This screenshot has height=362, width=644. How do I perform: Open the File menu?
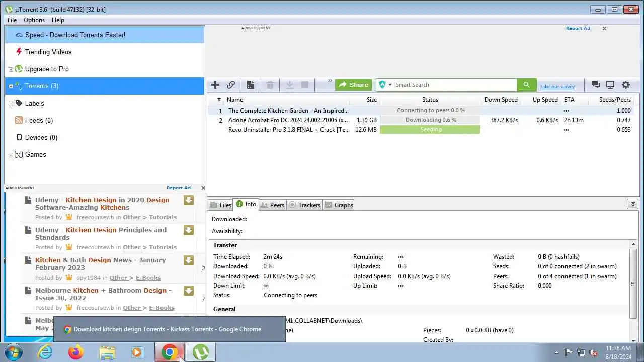coord(12,20)
